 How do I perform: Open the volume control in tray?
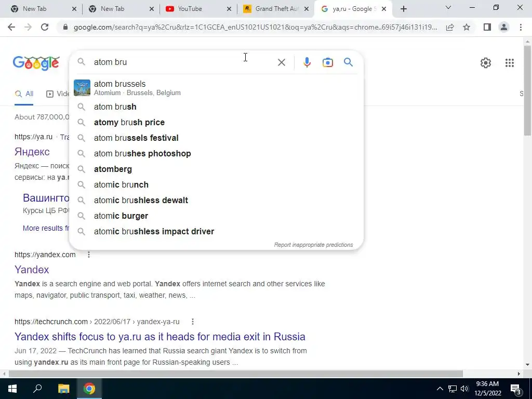tap(464, 389)
